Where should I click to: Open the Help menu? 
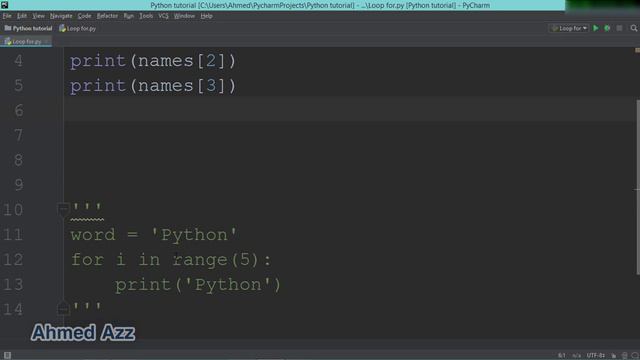(x=207, y=16)
